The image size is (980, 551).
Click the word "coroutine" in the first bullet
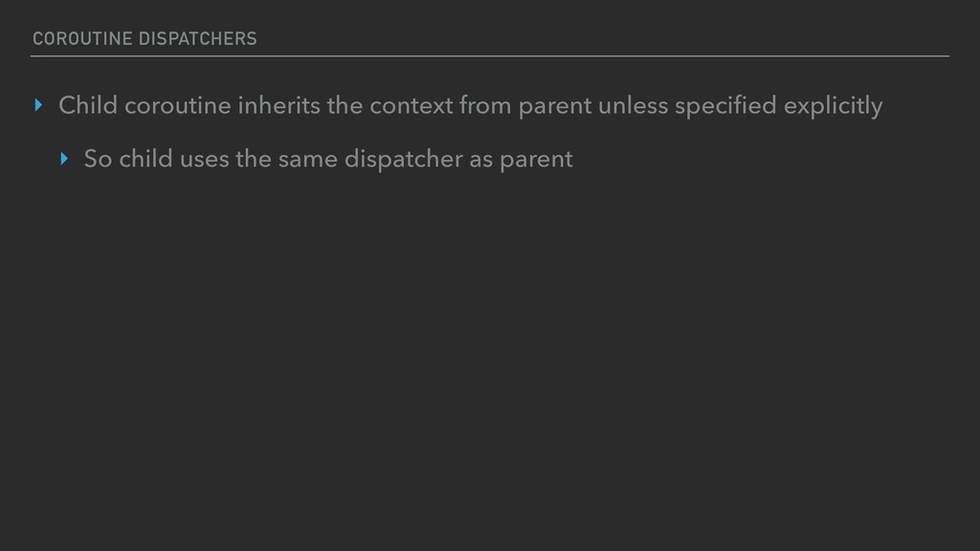[x=177, y=106]
